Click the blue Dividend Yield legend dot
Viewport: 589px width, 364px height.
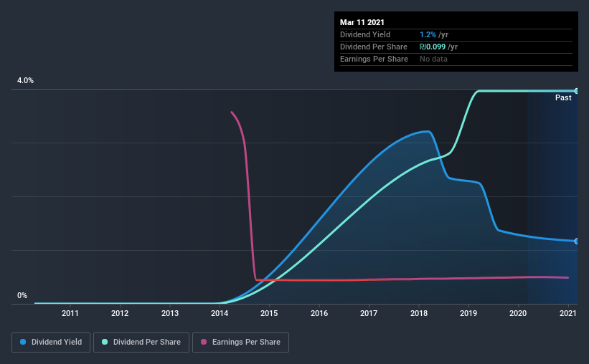click(x=23, y=342)
